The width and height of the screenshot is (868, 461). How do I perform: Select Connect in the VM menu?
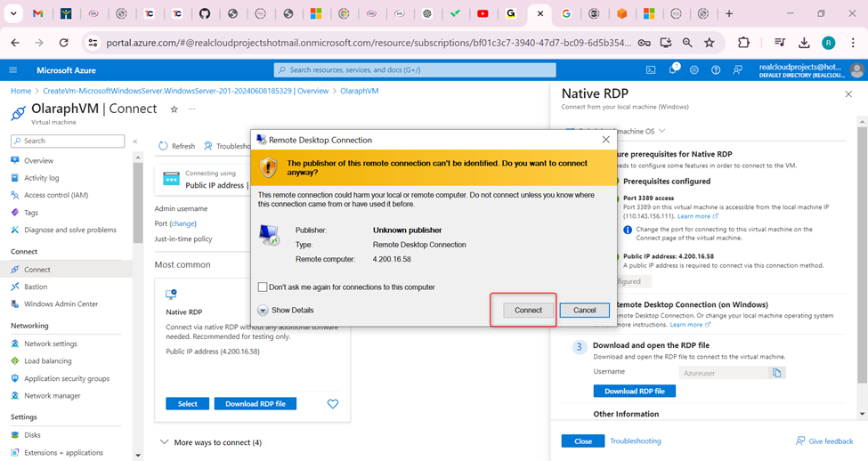[x=37, y=270]
